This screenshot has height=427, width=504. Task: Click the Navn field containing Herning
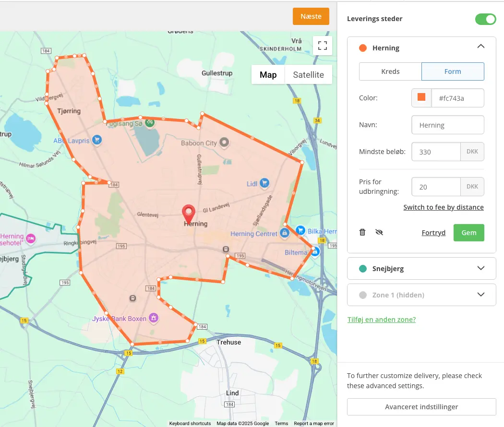(x=447, y=125)
